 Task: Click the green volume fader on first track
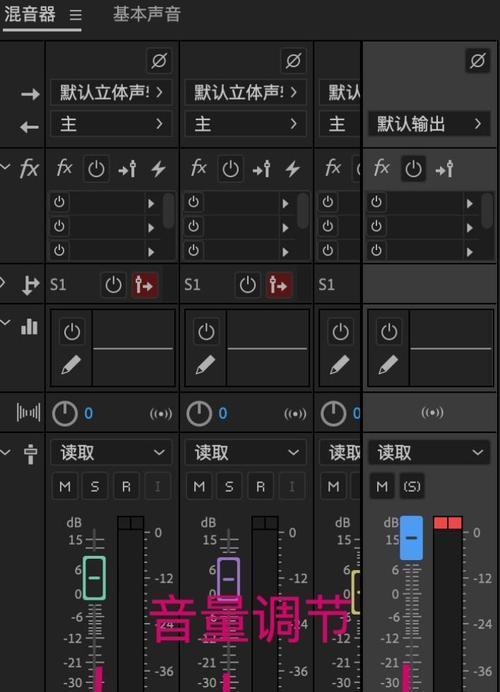94,578
